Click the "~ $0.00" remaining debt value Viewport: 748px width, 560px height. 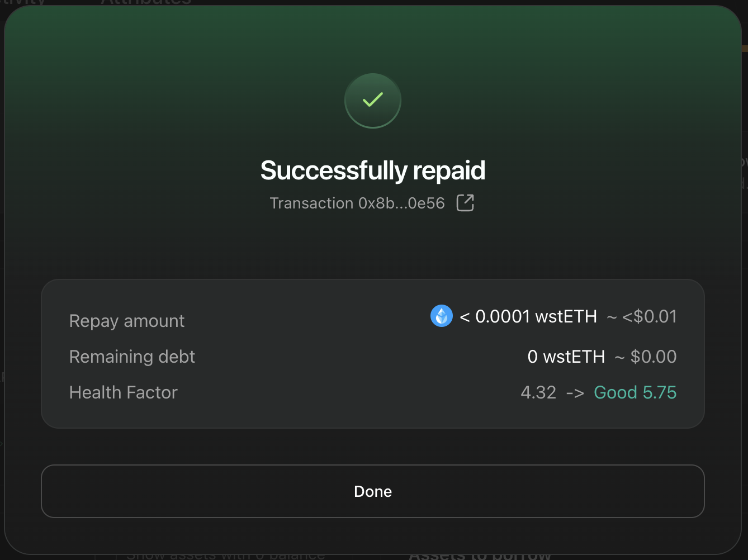coord(646,357)
